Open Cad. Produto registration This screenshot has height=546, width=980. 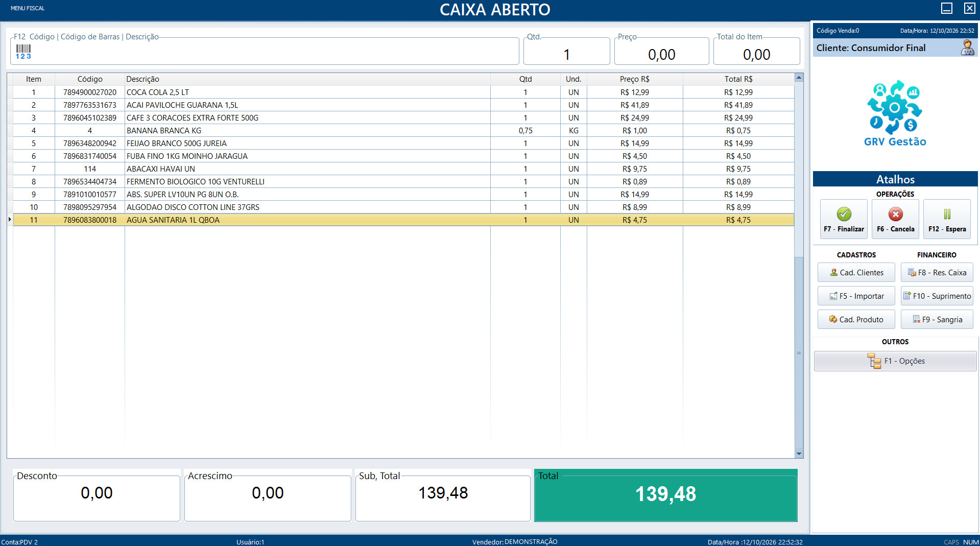[x=856, y=320]
